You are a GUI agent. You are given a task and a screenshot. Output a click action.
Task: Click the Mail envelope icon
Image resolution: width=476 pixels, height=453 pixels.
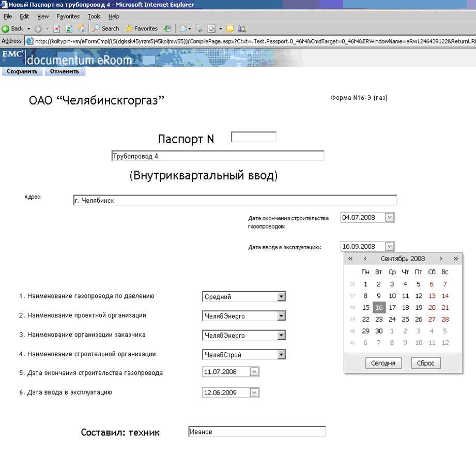click(183, 28)
